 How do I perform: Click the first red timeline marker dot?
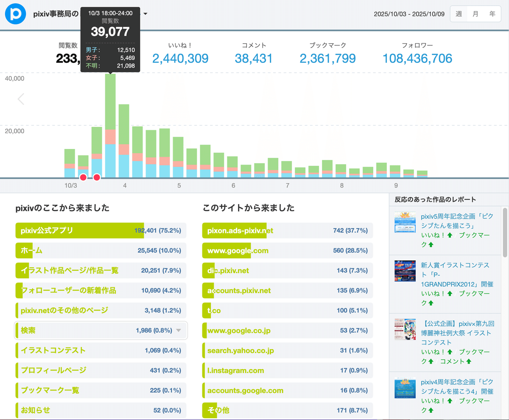tap(83, 177)
